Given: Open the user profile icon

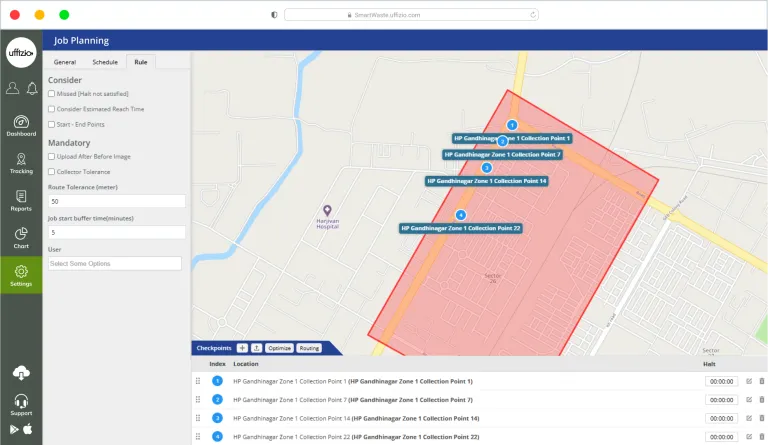Looking at the screenshot, I should 12,88.
